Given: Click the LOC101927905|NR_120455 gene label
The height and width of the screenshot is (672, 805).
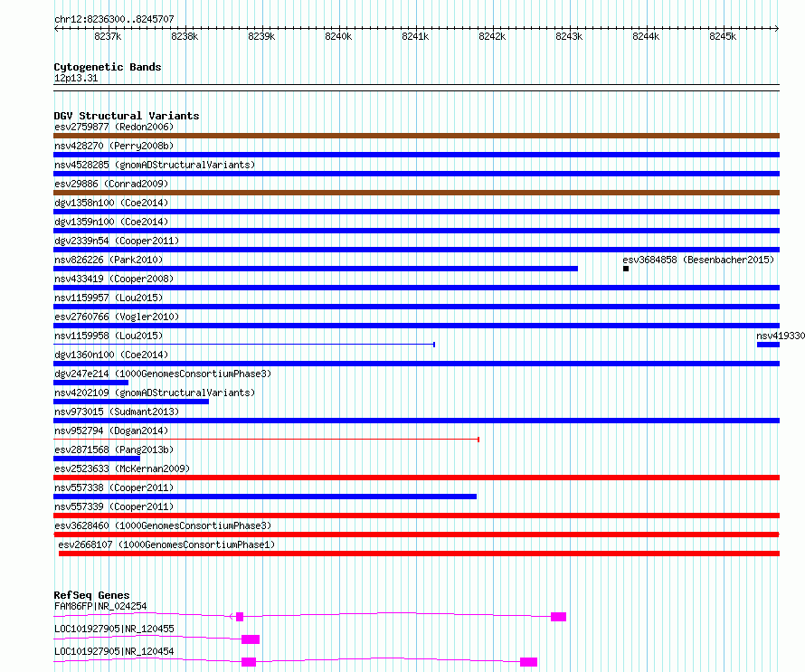Looking at the screenshot, I should pyautogui.click(x=114, y=629).
